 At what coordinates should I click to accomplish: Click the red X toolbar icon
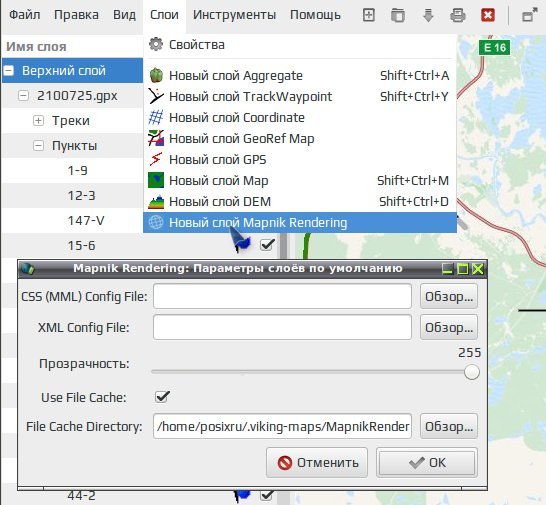(488, 15)
